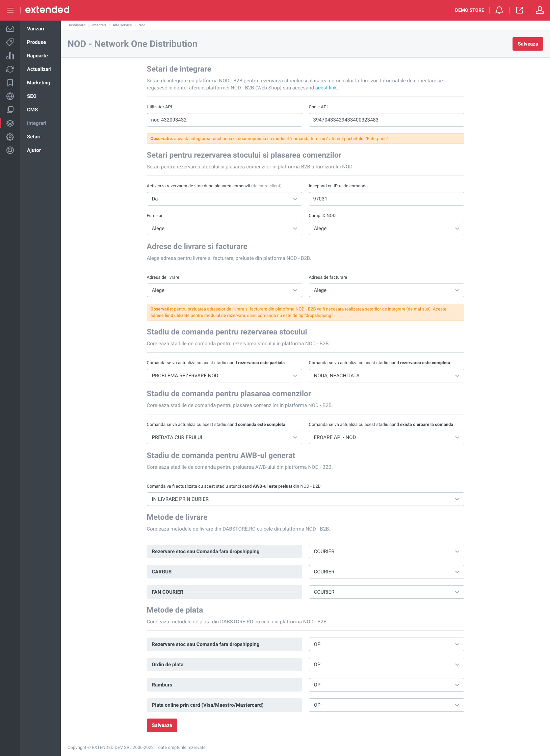
Task: Open OP dropdown for Rezervare stoc payment
Action: [386, 644]
